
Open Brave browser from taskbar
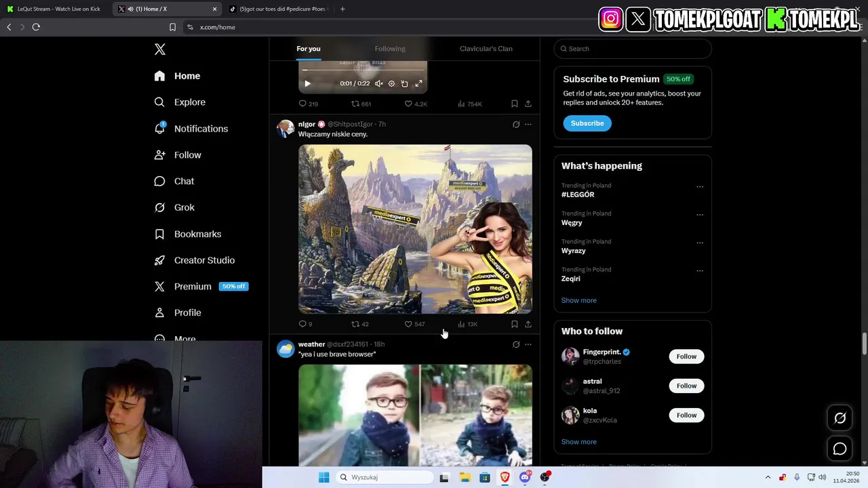(x=505, y=477)
